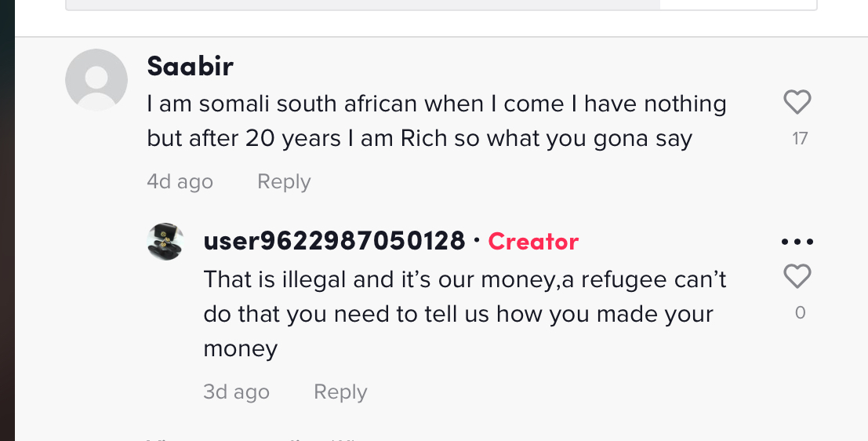Screen dimensions: 868x441
Task: Click the Creator's small profile picture
Action: click(x=165, y=241)
